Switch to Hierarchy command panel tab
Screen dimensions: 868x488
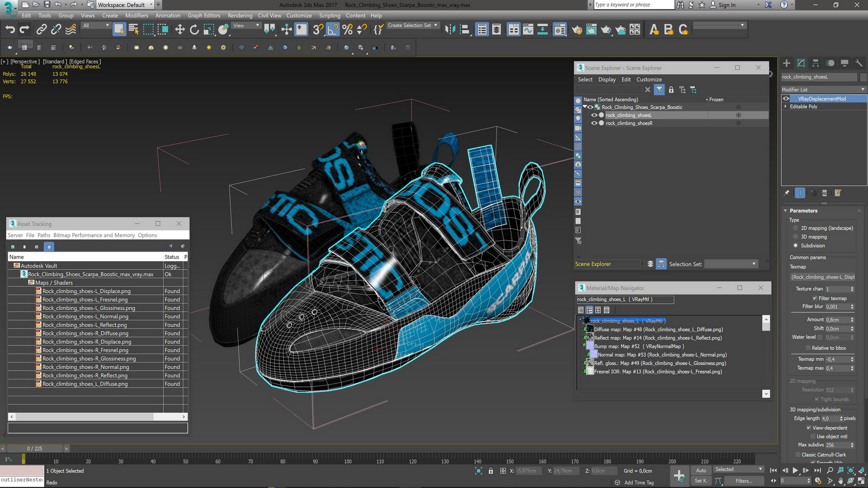point(816,63)
